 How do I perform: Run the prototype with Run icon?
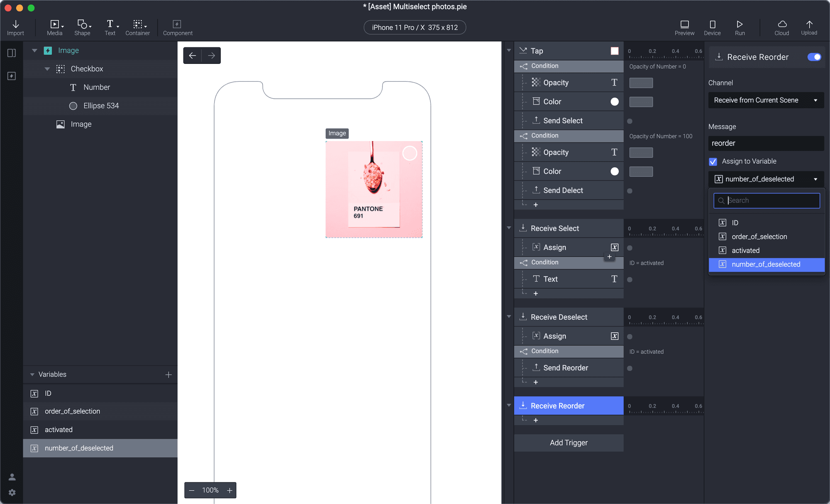(740, 27)
